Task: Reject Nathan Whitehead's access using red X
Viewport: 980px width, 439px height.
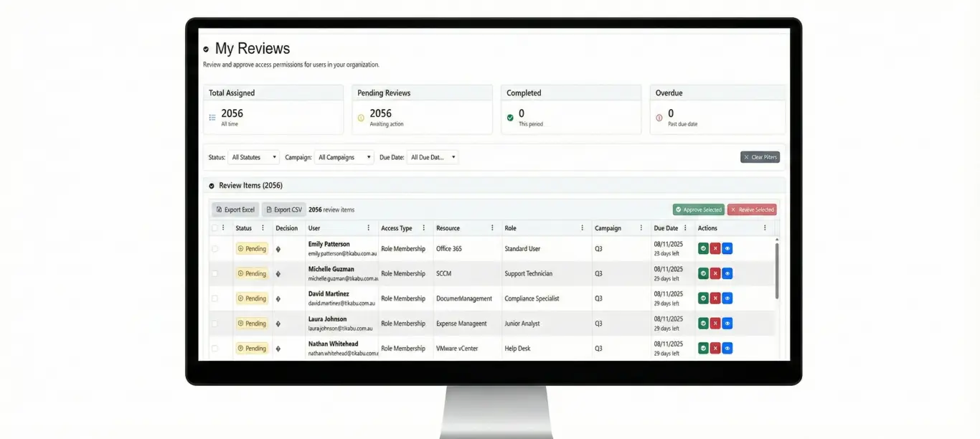Action: pos(715,349)
